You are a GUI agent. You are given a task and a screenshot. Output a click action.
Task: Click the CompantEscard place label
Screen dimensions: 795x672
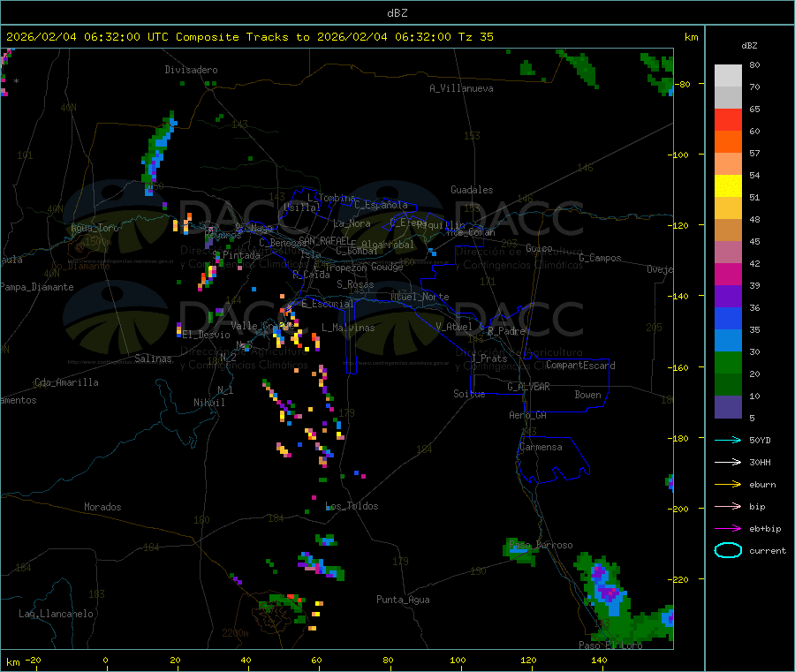click(x=580, y=366)
